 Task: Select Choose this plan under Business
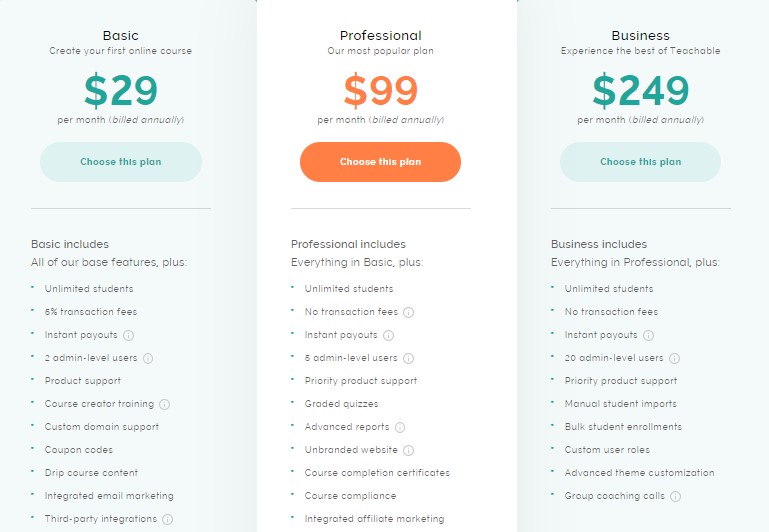point(641,162)
